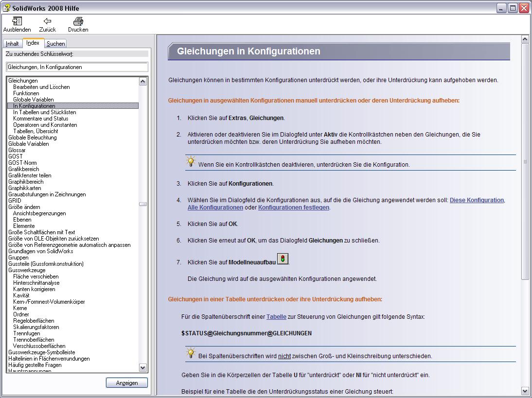532x398 pixels.
Task: Select the Ansichtsbegrenzungen entry
Action: [x=39, y=213]
